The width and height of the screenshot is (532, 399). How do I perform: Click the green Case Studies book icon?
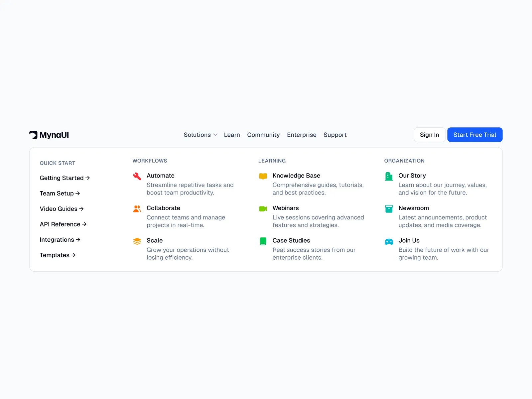coord(263,241)
